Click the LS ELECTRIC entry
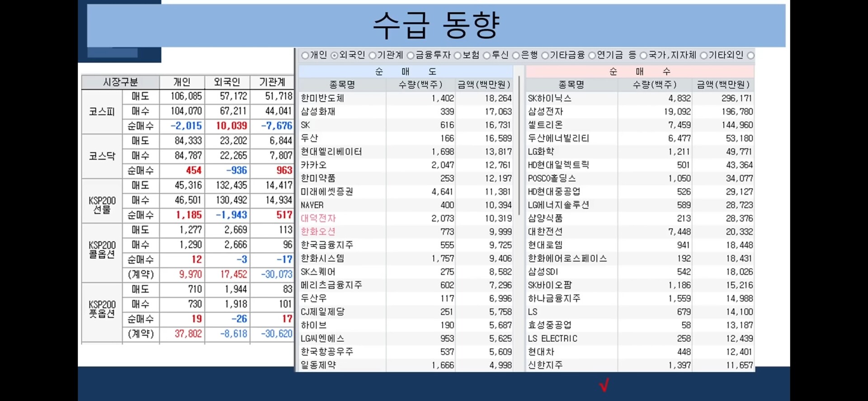This screenshot has height=401, width=868. (x=552, y=339)
